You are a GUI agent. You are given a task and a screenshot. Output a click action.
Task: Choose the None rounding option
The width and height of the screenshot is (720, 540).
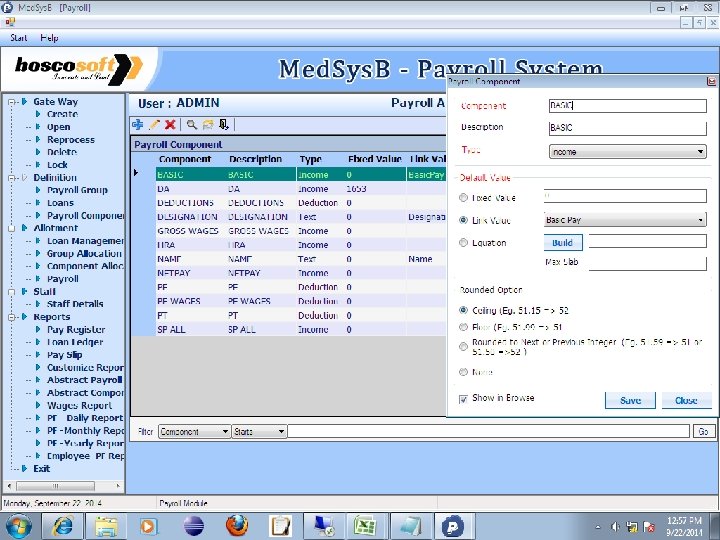coord(463,372)
